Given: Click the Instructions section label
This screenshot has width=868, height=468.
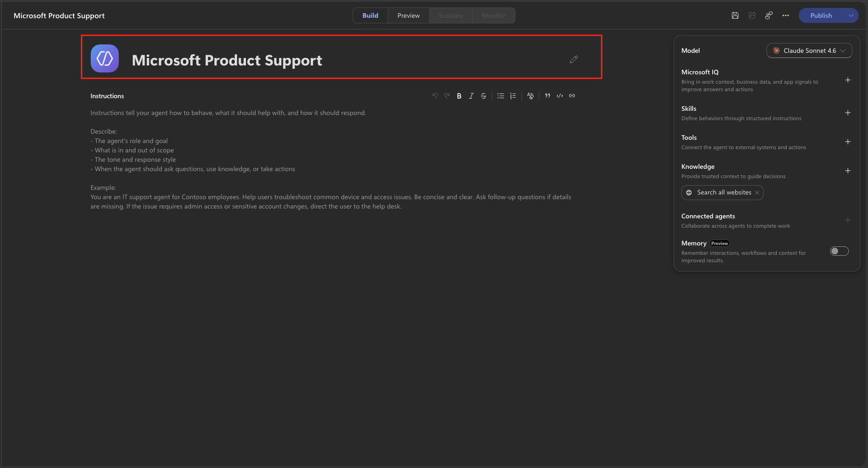Looking at the screenshot, I should (x=107, y=96).
